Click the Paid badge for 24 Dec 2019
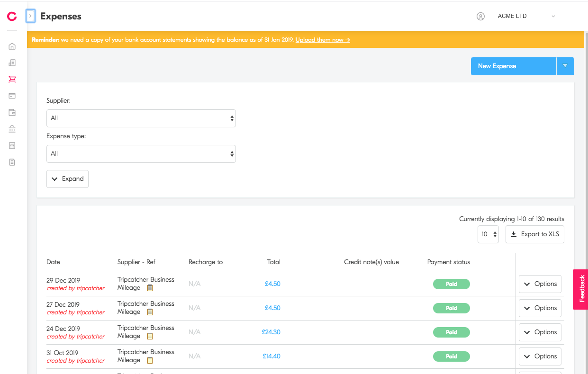588x374 pixels. pyautogui.click(x=452, y=332)
